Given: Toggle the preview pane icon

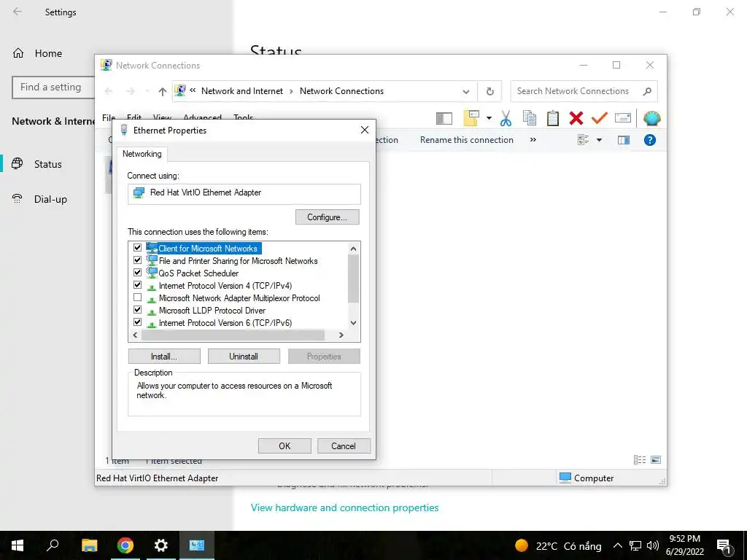Looking at the screenshot, I should (x=624, y=140).
